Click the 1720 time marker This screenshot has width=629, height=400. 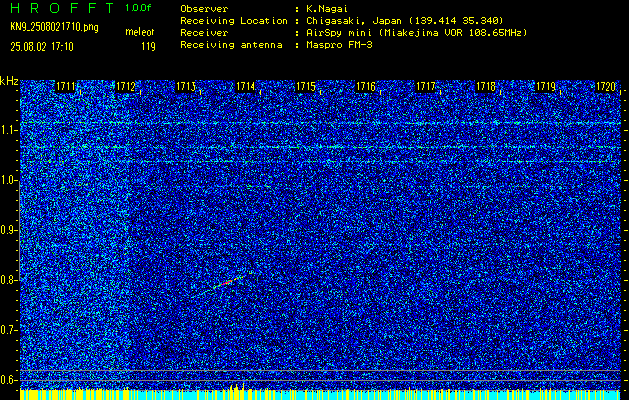[x=606, y=86]
